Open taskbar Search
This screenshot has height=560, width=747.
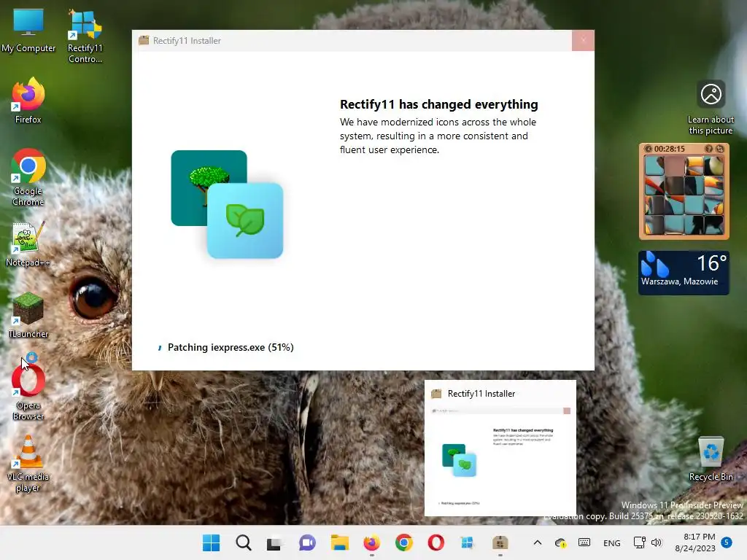(x=244, y=542)
